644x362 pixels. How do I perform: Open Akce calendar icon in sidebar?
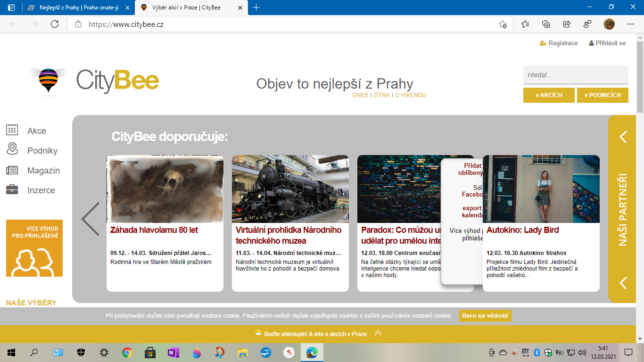point(12,130)
